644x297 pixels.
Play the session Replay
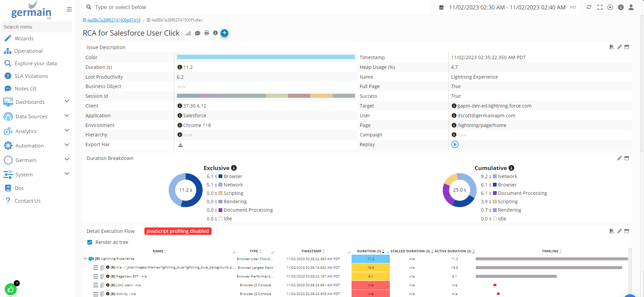click(x=455, y=144)
